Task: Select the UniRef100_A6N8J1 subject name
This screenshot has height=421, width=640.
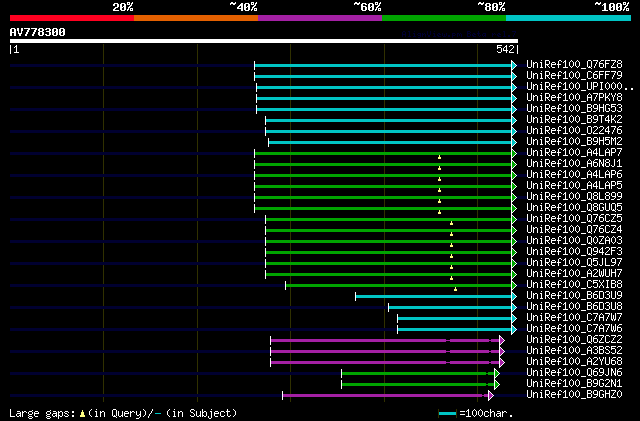Action: (x=574, y=164)
